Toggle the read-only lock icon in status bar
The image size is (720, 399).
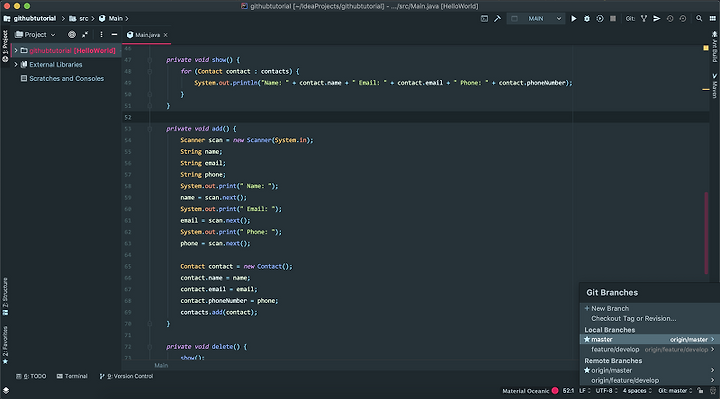pyautogui.click(x=700, y=391)
